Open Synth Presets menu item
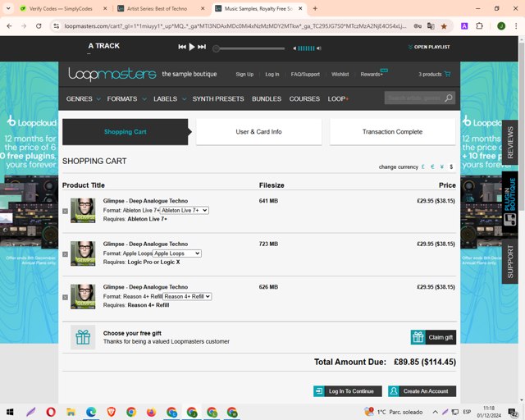 coord(218,98)
